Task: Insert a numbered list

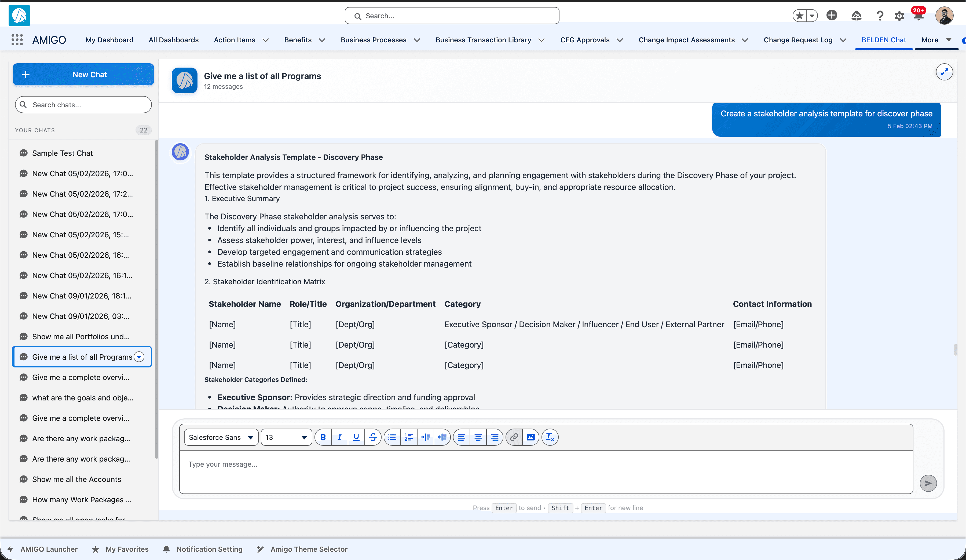Action: click(409, 437)
